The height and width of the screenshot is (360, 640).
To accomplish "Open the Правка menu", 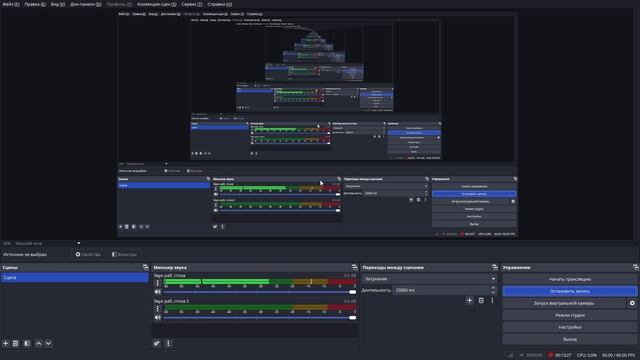I will 35,4.
